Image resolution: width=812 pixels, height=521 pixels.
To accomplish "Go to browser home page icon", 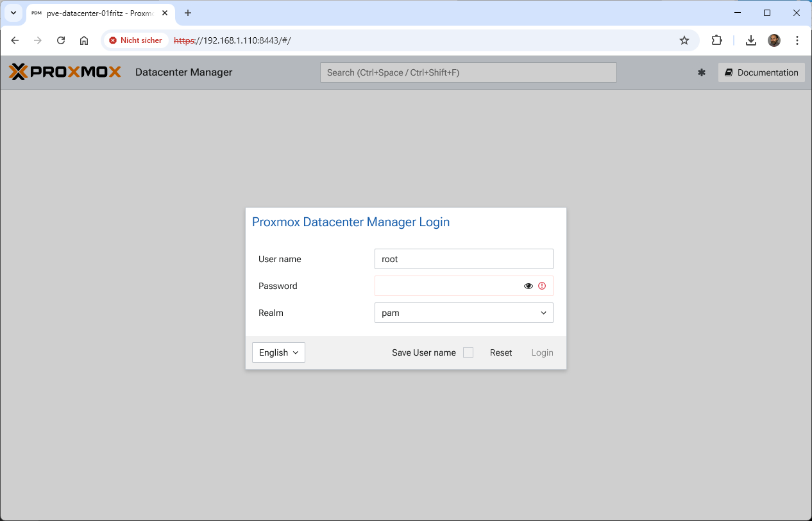I will click(84, 40).
